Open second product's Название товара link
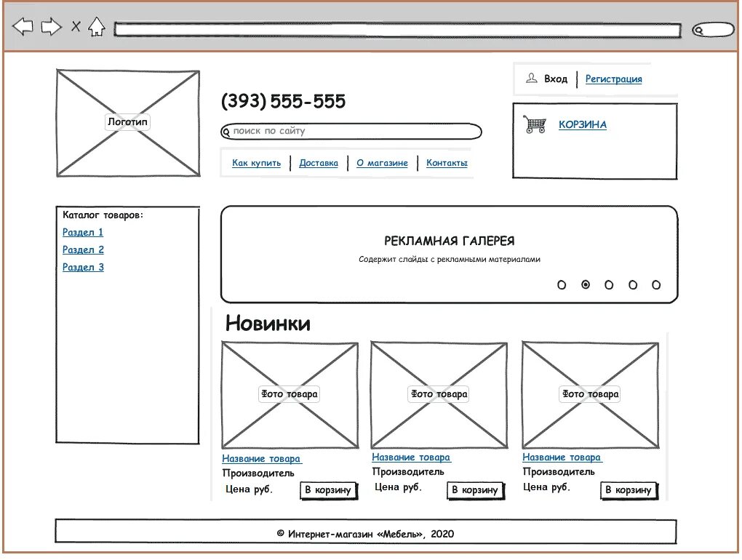This screenshot has height=560, width=742. [411, 457]
